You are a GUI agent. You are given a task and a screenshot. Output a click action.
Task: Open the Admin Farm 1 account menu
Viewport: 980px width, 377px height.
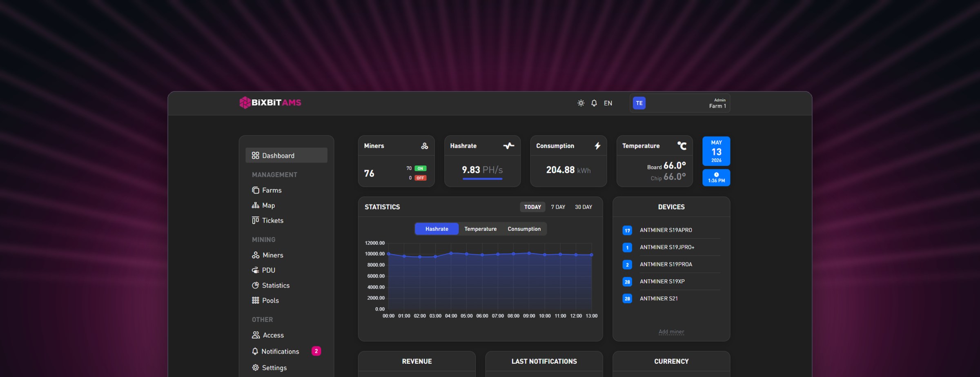tap(680, 103)
